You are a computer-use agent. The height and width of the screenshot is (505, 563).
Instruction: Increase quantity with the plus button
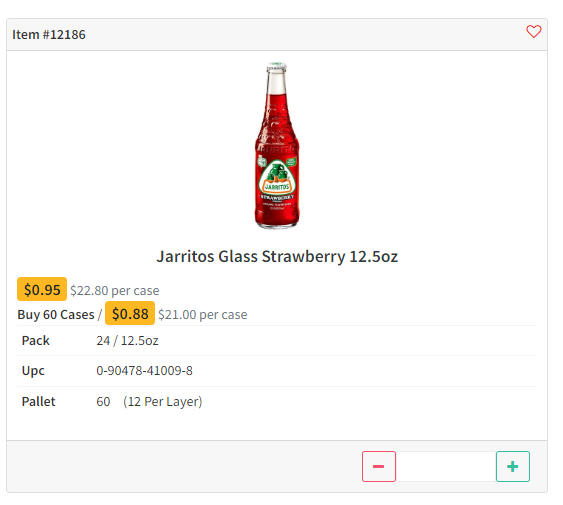pyautogui.click(x=513, y=466)
